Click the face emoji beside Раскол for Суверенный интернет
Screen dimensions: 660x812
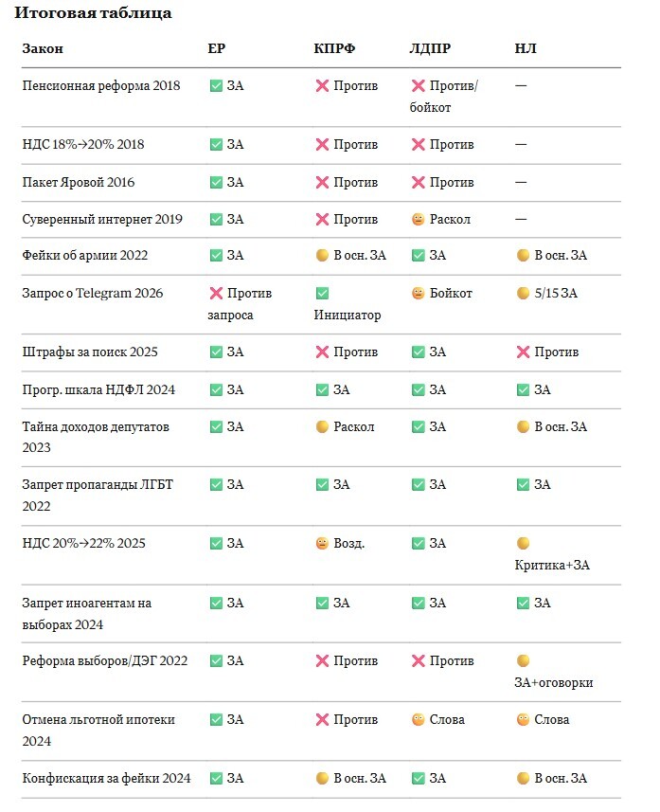pos(419,219)
